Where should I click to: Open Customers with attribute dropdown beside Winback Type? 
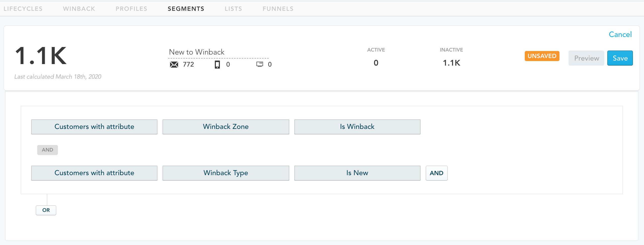coord(94,173)
